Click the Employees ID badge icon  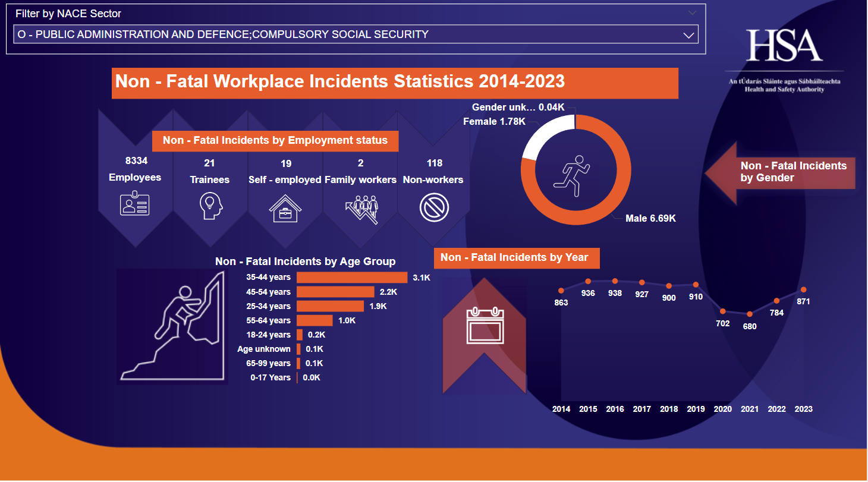[135, 204]
